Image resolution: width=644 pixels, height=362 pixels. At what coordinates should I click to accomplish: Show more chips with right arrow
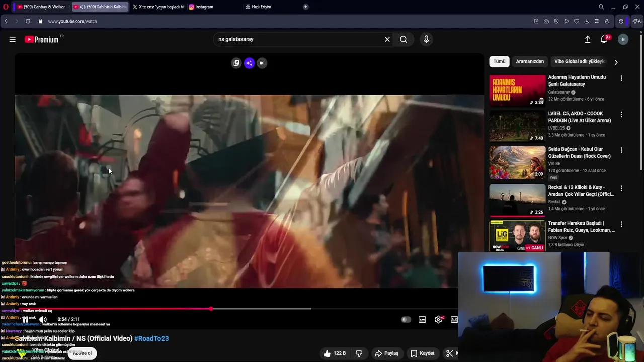(x=616, y=62)
